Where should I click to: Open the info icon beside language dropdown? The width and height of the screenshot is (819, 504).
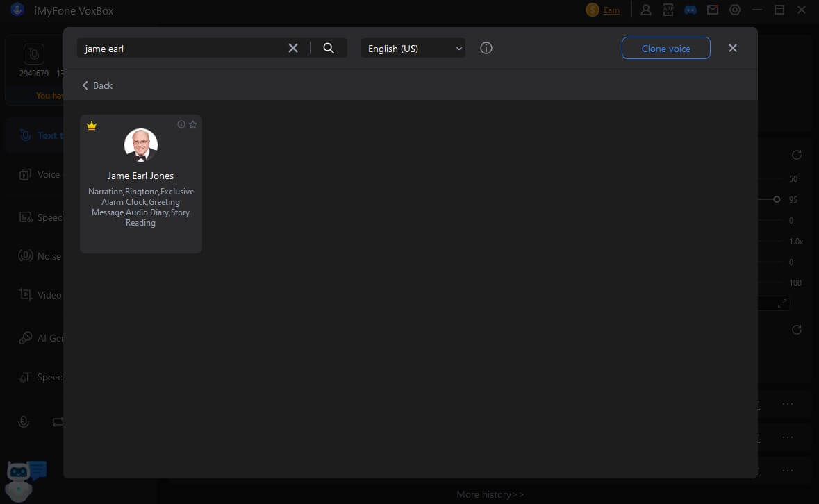pyautogui.click(x=486, y=48)
